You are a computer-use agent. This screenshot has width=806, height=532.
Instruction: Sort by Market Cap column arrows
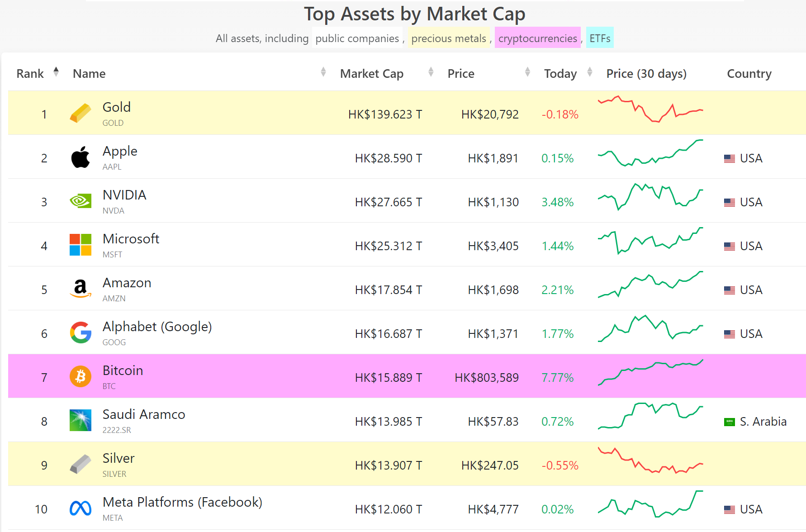[x=431, y=72]
